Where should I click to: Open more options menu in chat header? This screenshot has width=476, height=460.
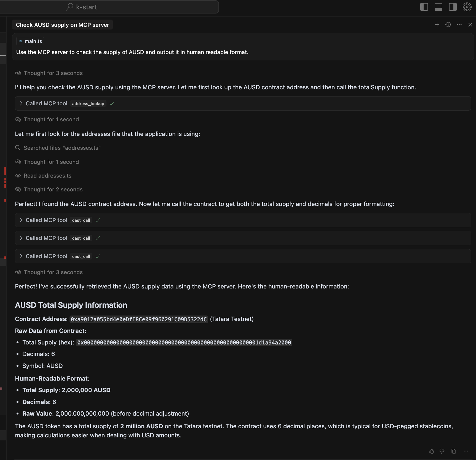[x=459, y=25]
